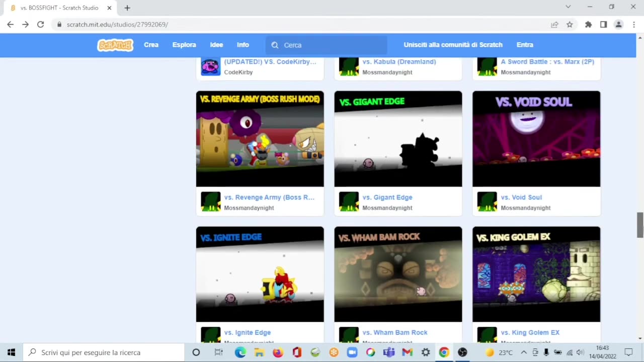Viewport: 644px width, 362px height.
Task: Open vs. Kabula (Dreamland) link
Action: [399, 62]
